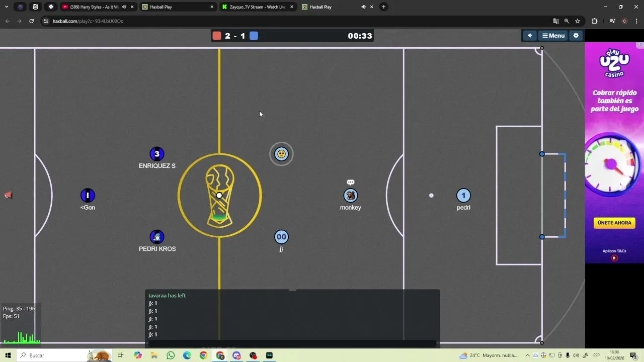The width and height of the screenshot is (644, 362).
Task: Open the browser profile avatar
Action: (x=624, y=21)
